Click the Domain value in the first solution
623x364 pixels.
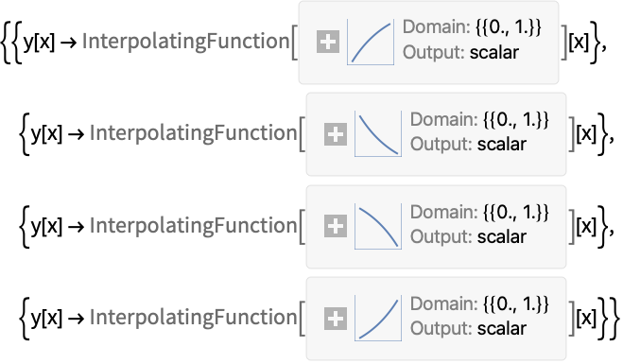[x=509, y=27]
